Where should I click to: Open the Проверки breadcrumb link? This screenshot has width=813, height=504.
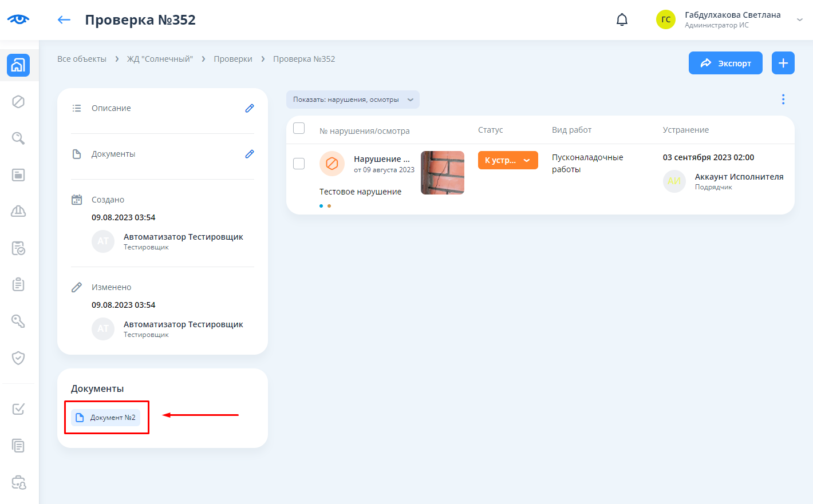[x=233, y=59]
